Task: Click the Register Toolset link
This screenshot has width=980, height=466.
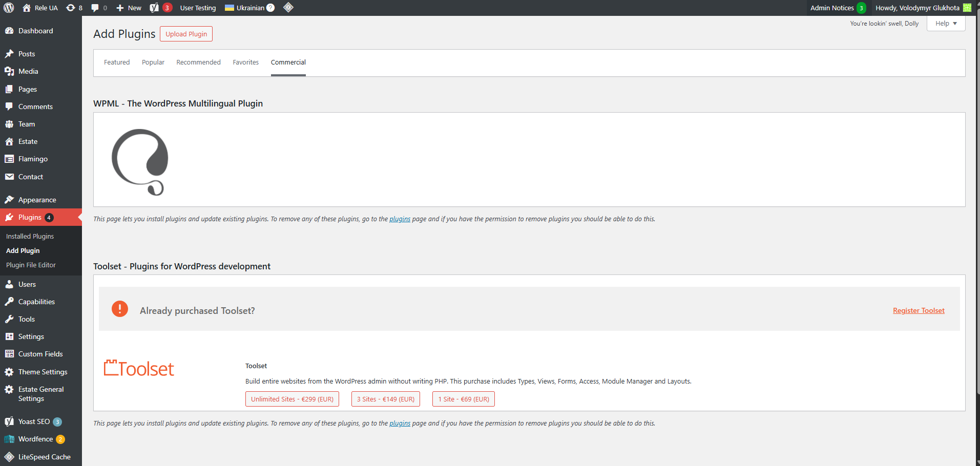Action: click(x=919, y=310)
